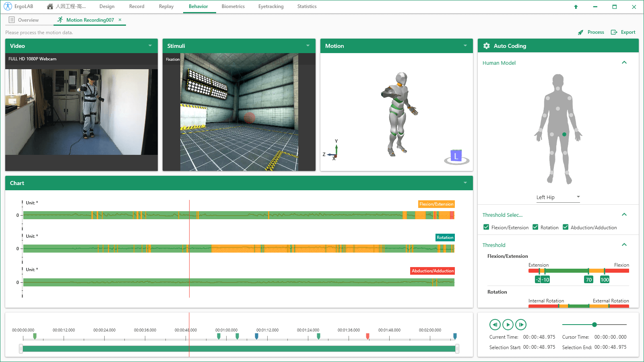Screen dimensions: 644x362
Task: Click the play button in playback controls
Action: pyautogui.click(x=508, y=325)
